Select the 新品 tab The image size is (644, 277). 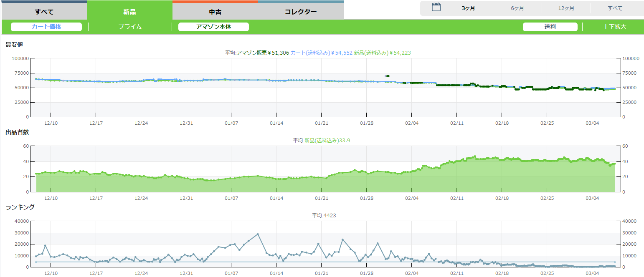(129, 12)
